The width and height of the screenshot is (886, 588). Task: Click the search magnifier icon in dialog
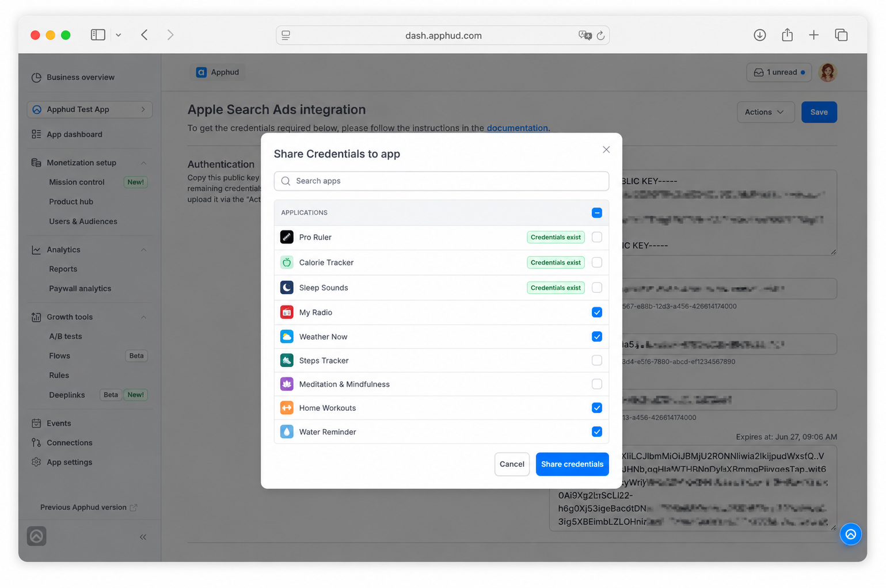286,181
